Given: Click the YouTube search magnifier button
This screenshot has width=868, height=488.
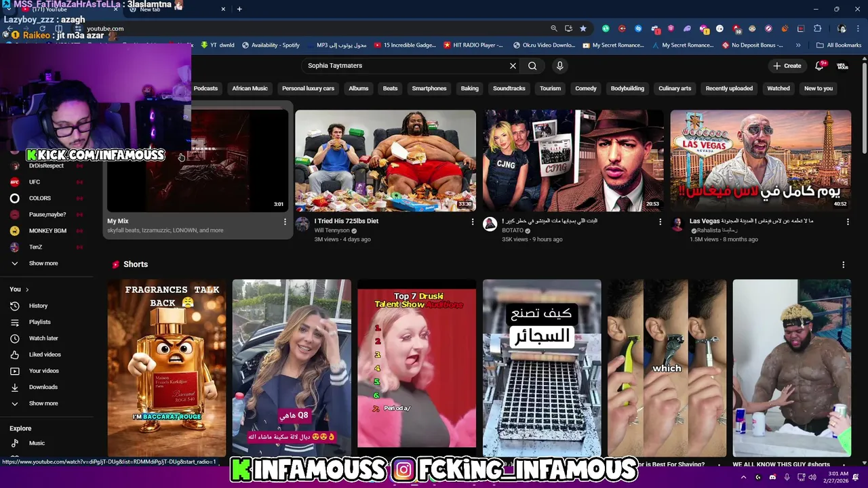Looking at the screenshot, I should click(532, 66).
